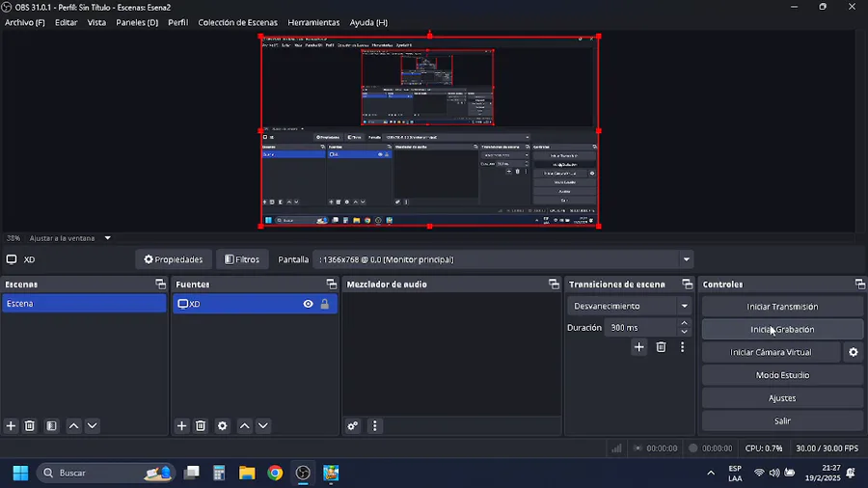Open the Perfil menu

pos(177,23)
